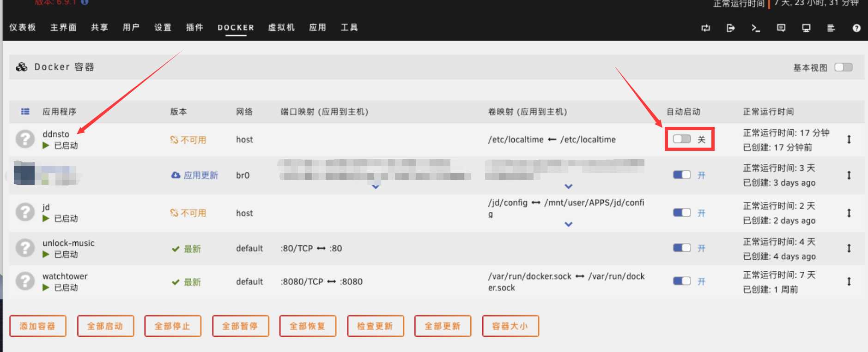Click unlock-music green started play icon
868x352 pixels.
[46, 254]
